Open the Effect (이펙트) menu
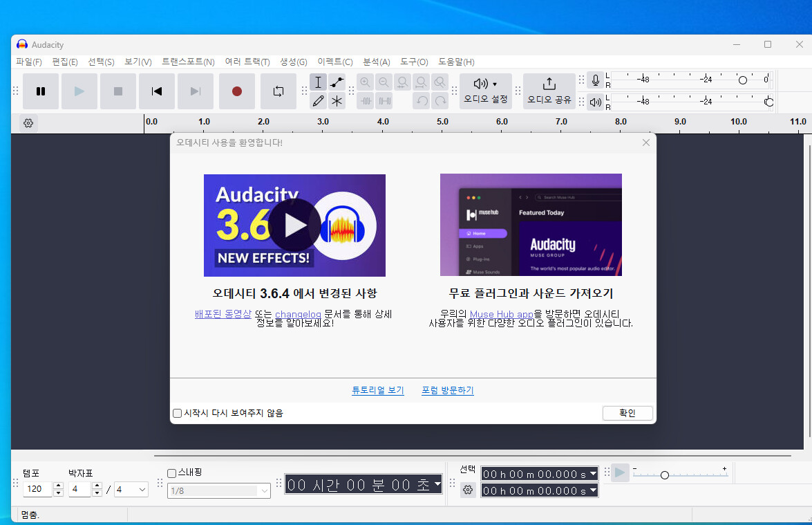 pyautogui.click(x=334, y=62)
